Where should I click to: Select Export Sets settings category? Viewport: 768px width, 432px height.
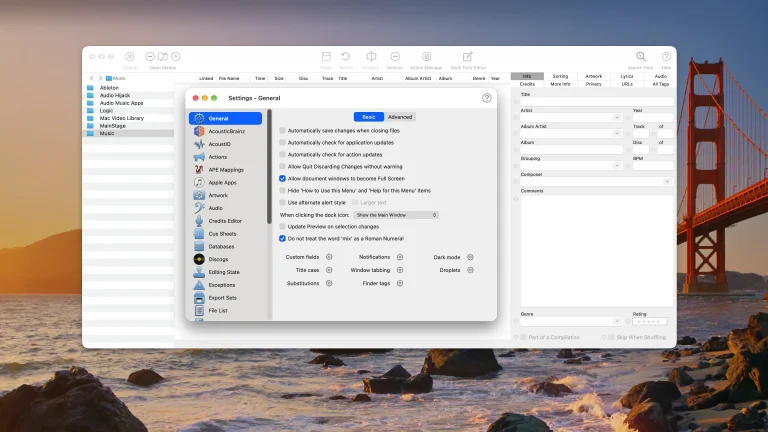(225, 297)
